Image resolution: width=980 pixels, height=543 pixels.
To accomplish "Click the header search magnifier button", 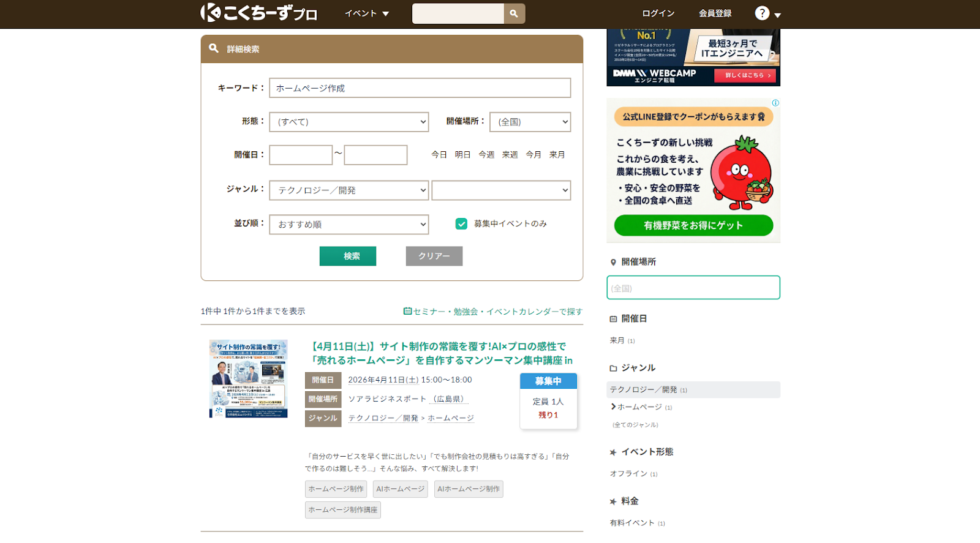I will click(x=514, y=13).
